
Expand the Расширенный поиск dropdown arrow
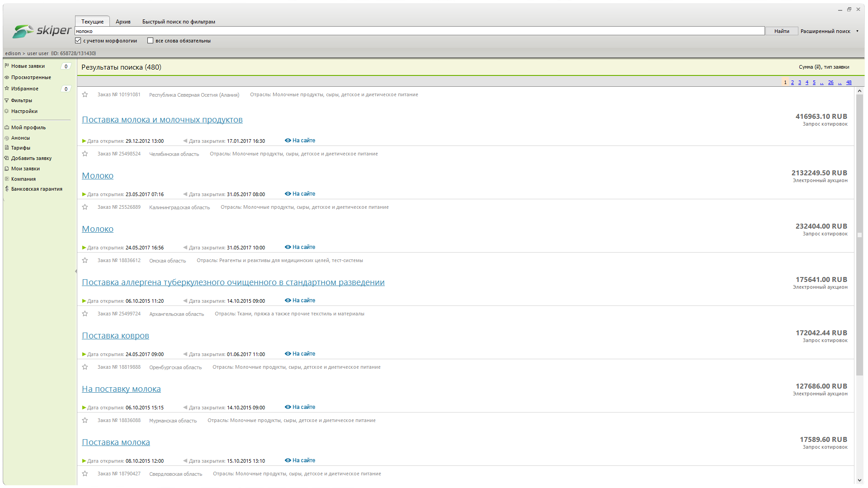click(857, 31)
